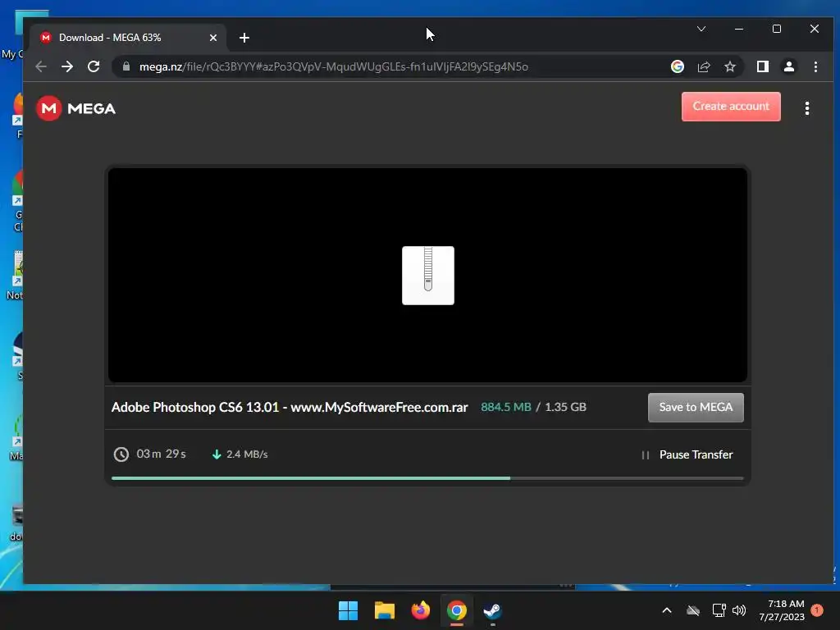Show hidden system tray icons
Viewport: 840px width, 630px height.
pyautogui.click(x=667, y=610)
